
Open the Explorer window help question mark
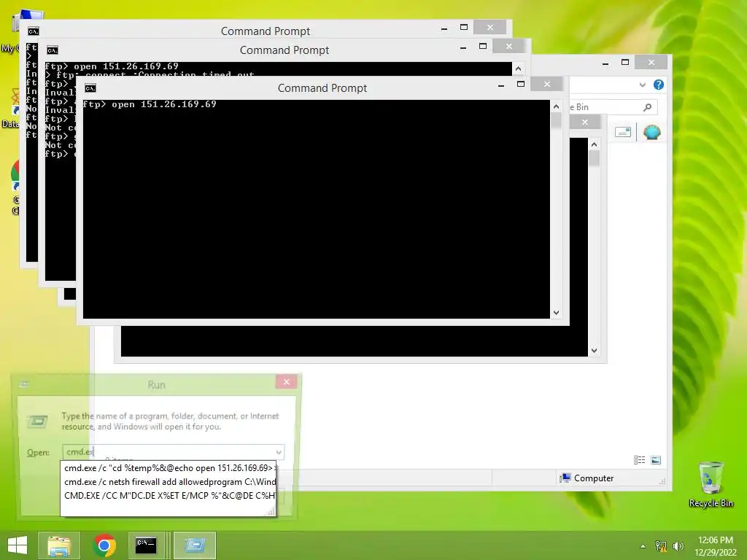point(659,85)
